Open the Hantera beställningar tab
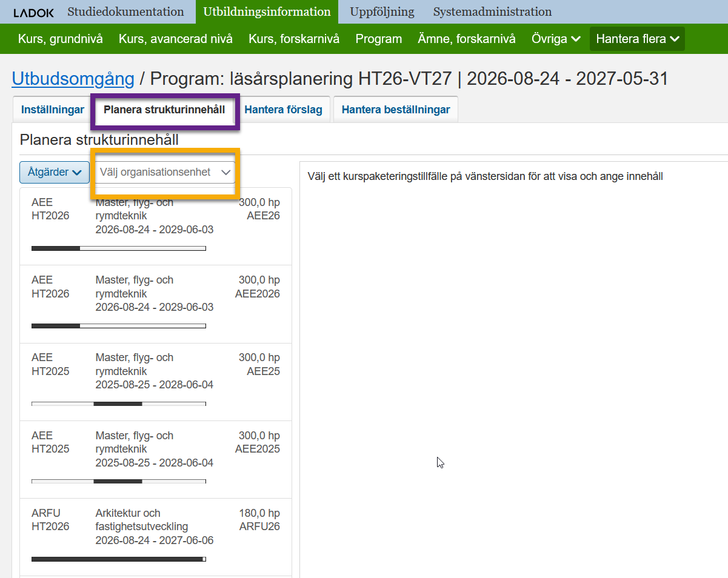 [x=395, y=110]
